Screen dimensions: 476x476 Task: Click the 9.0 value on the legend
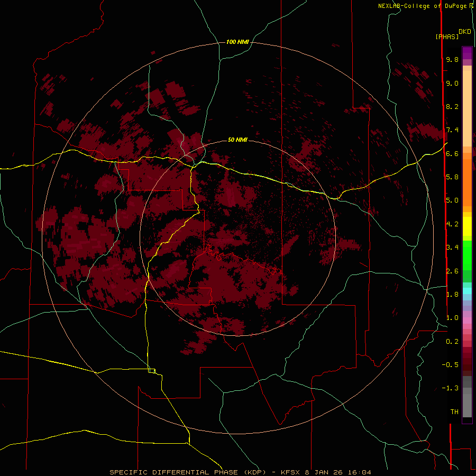point(452,83)
